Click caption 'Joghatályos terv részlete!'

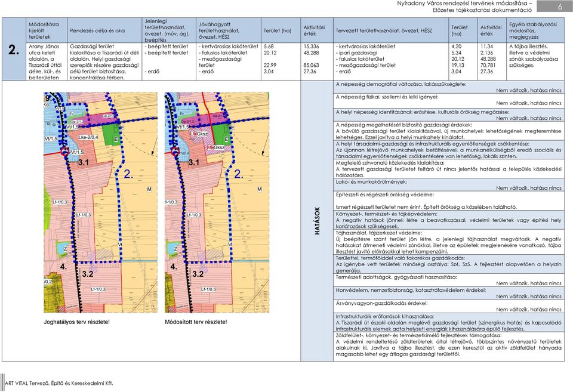tap(77, 322)
